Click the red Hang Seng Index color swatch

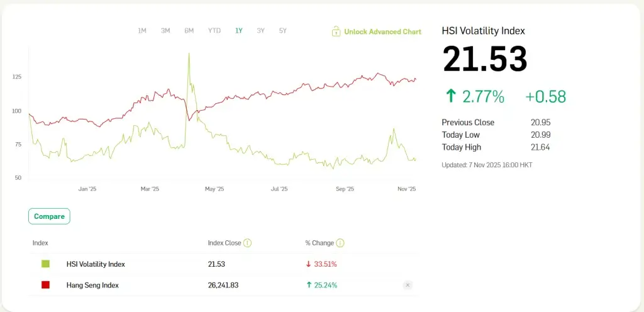tap(45, 285)
